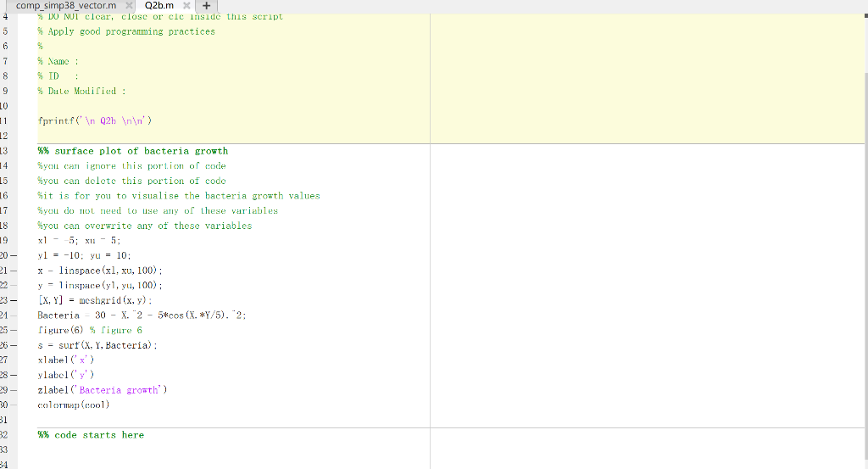The image size is (868, 469).
Task: Open a new editor tab with plus button
Action: point(207,6)
